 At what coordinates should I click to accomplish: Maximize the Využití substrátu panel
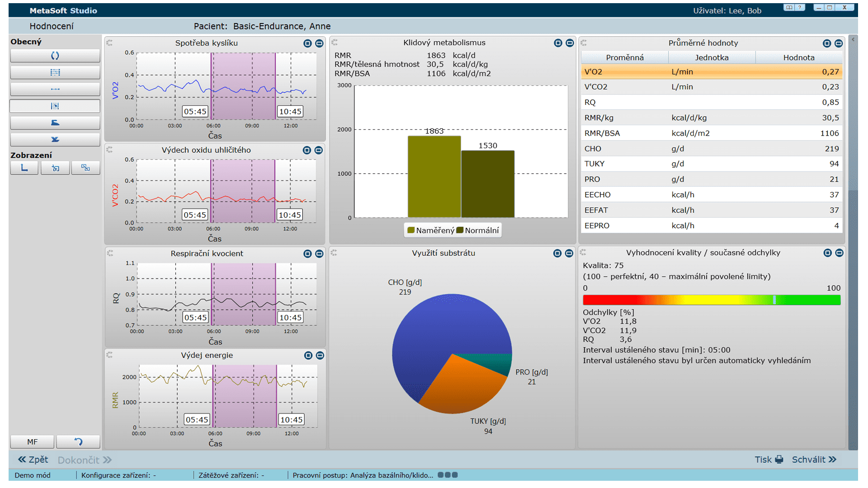557,253
